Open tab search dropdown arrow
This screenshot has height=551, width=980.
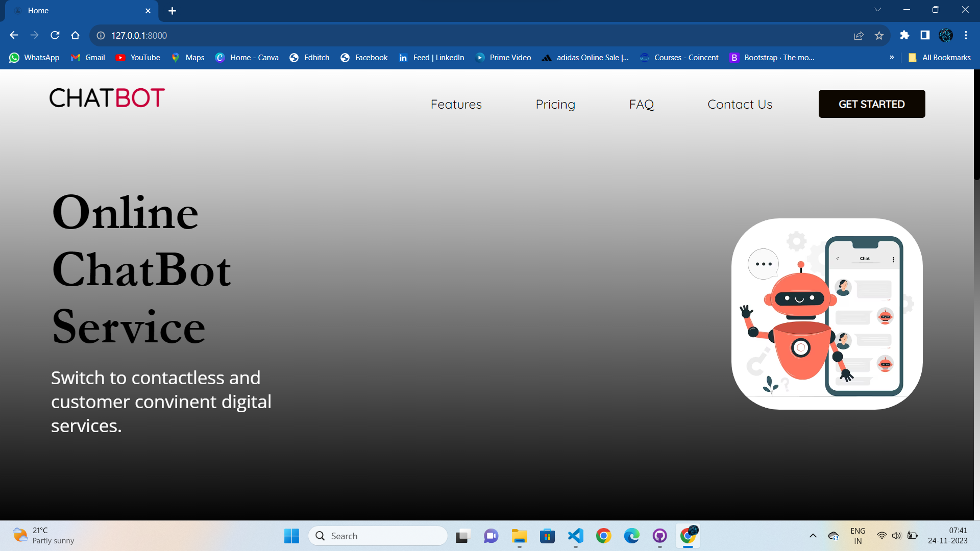pyautogui.click(x=877, y=10)
